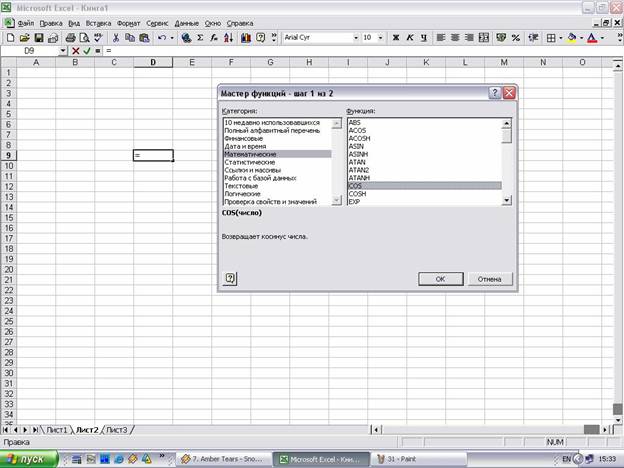Screen dimensions: 624x468
Task: Align cell text right
Action: [469, 38]
